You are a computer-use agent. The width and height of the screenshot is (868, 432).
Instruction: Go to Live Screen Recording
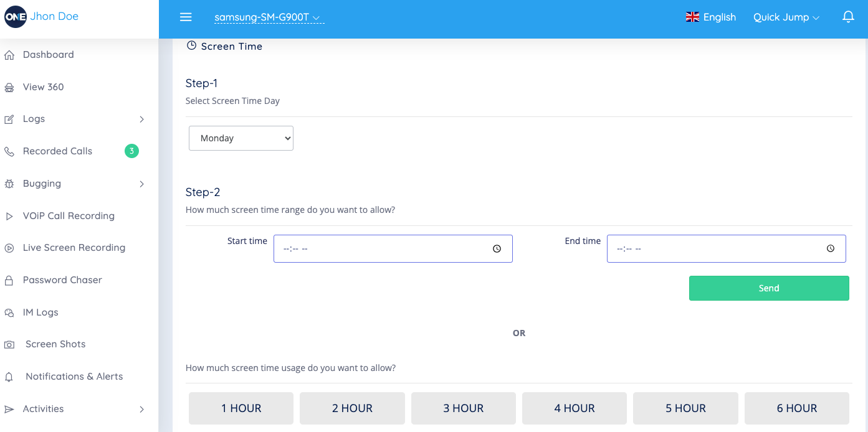click(74, 248)
